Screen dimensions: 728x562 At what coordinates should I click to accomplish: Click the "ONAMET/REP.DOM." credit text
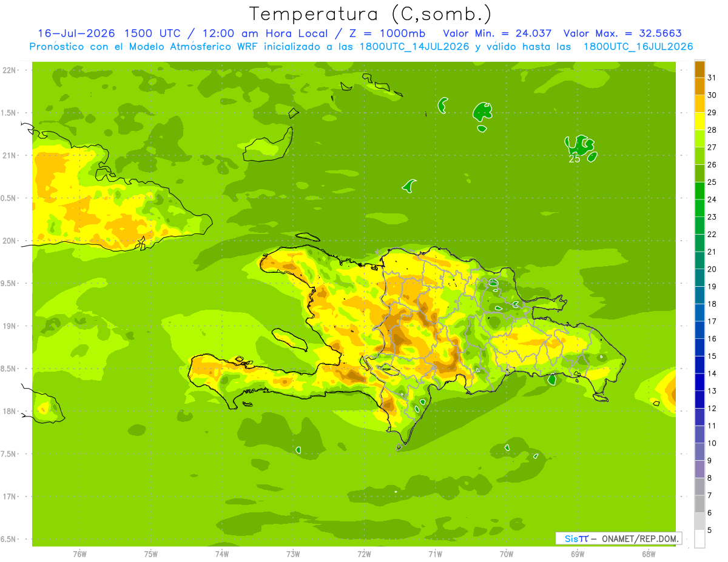coord(640,538)
